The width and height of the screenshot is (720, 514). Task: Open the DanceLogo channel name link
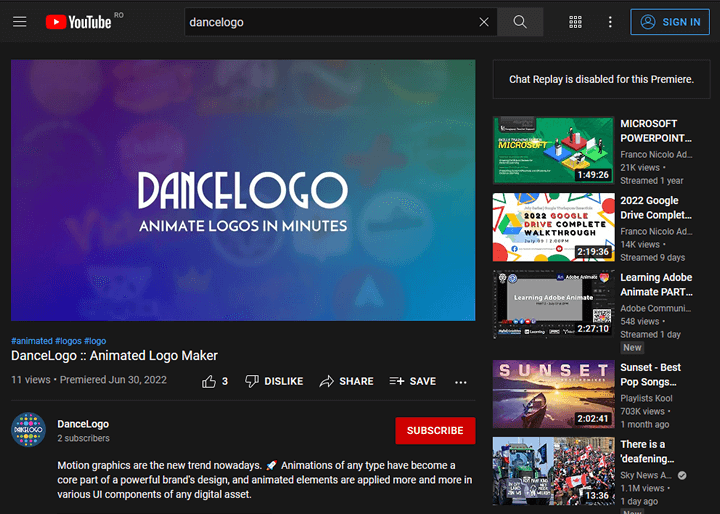coord(83,424)
